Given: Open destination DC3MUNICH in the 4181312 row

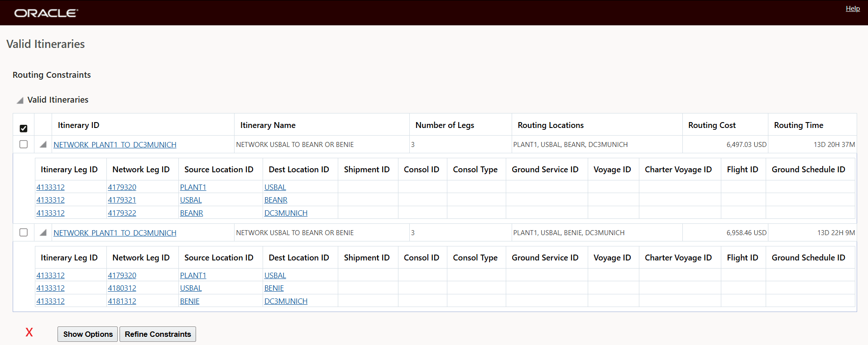Looking at the screenshot, I should (x=286, y=301).
